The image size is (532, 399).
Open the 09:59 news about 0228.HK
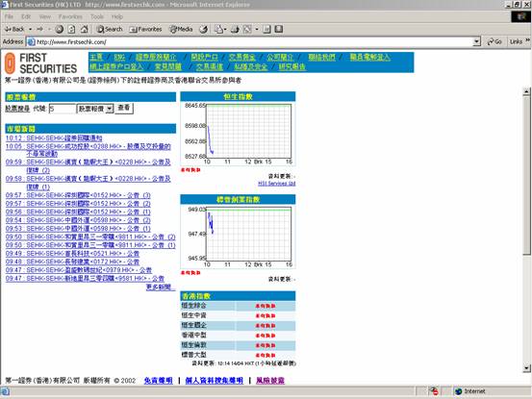[89, 166]
